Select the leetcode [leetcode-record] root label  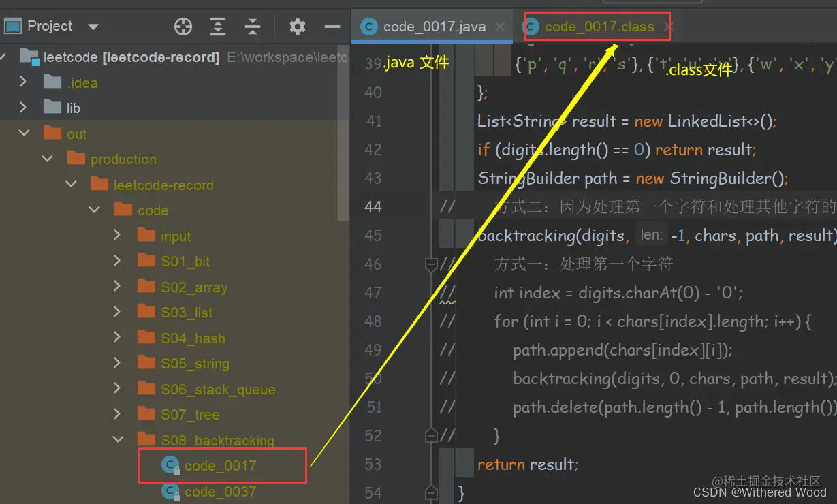coord(131,57)
